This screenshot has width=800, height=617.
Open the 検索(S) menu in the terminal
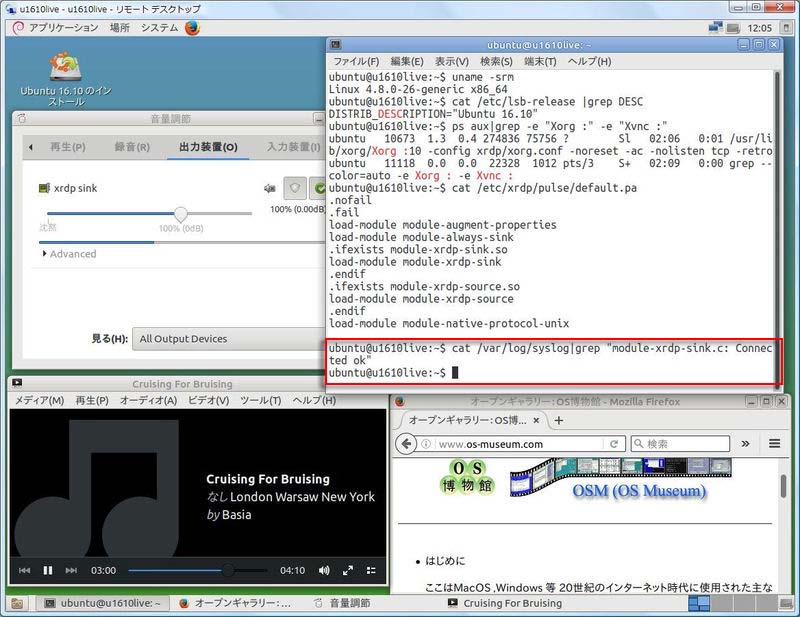coord(496,61)
